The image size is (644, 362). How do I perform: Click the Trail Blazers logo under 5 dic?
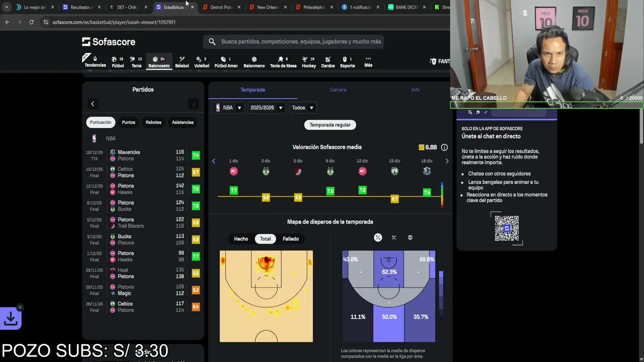click(298, 171)
